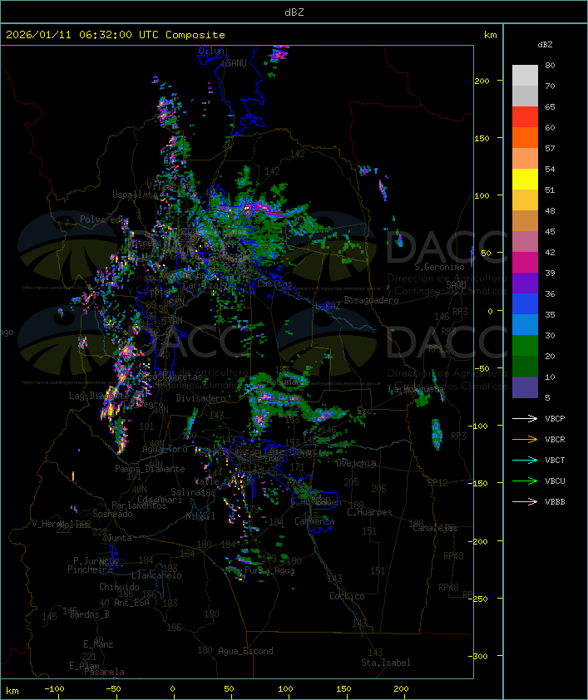Select the Sta.Isabel label on the map

[385, 663]
